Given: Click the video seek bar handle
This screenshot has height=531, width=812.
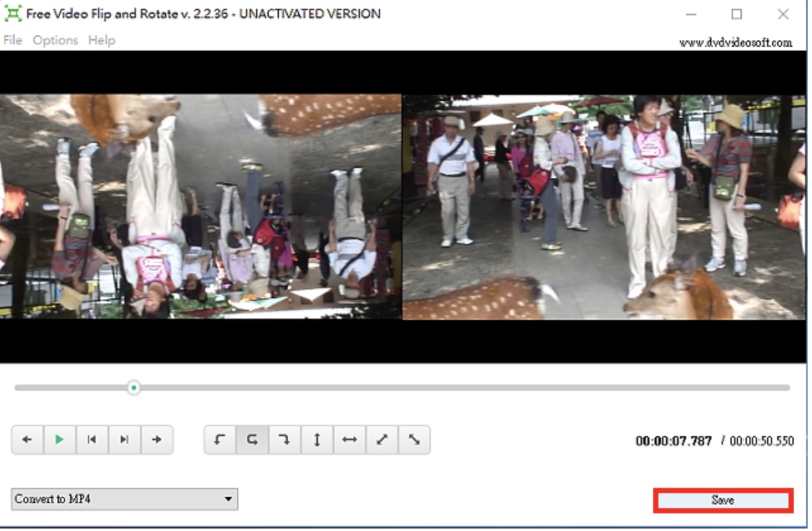Looking at the screenshot, I should click(x=134, y=389).
